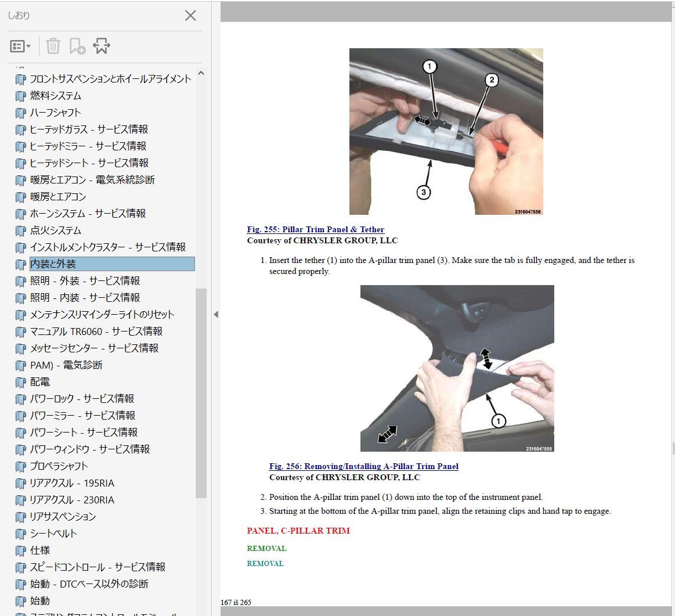
Task: Open ホーンシステム - サービス情報 bookmark
Action: [88, 213]
